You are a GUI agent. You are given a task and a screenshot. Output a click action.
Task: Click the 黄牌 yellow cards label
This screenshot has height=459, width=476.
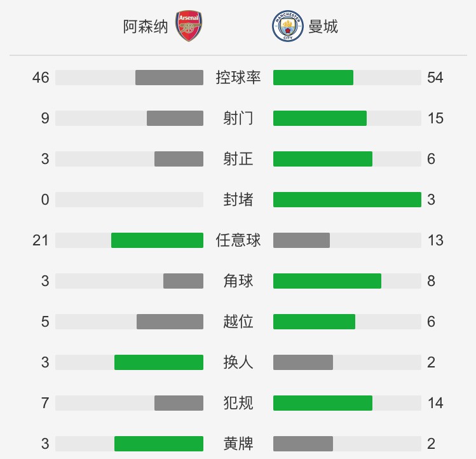pos(238,444)
